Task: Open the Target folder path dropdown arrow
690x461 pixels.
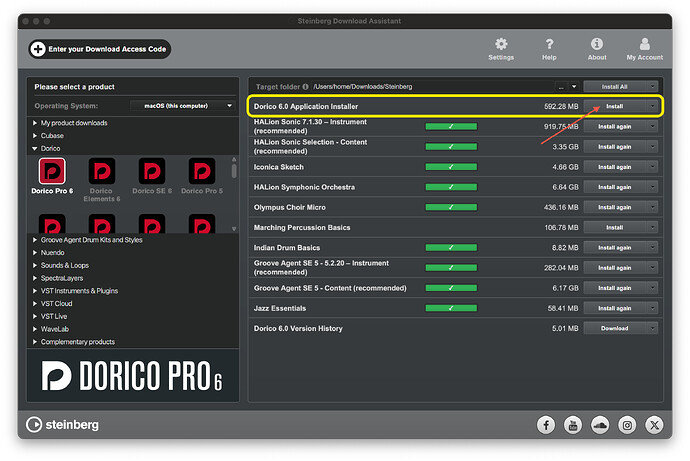Action: [574, 87]
